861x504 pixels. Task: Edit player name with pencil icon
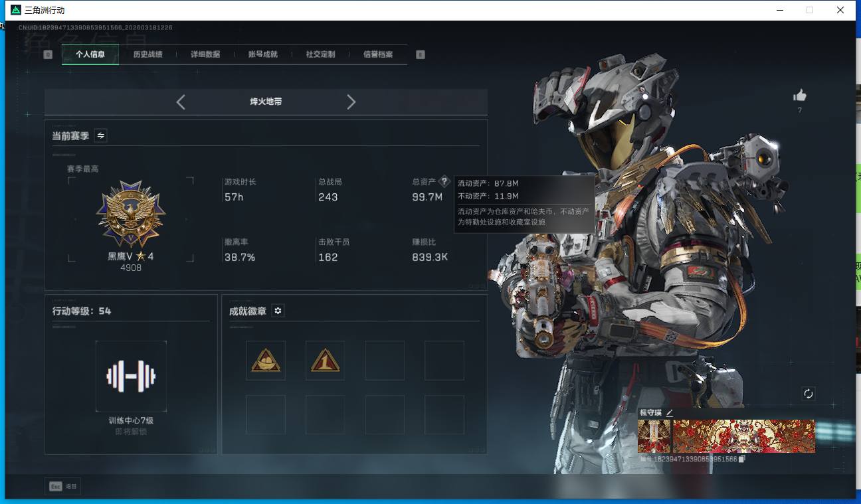point(670,413)
